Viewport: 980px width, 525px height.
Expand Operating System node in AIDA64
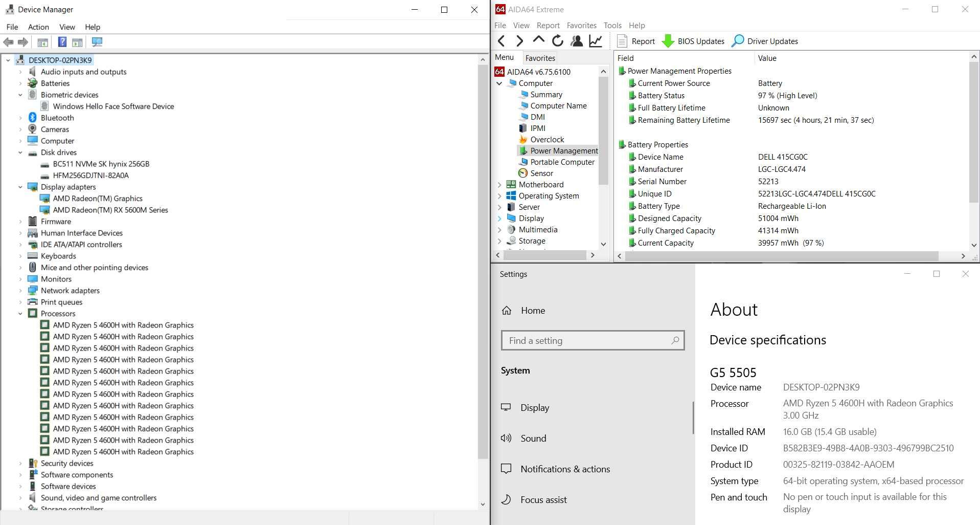click(x=499, y=196)
